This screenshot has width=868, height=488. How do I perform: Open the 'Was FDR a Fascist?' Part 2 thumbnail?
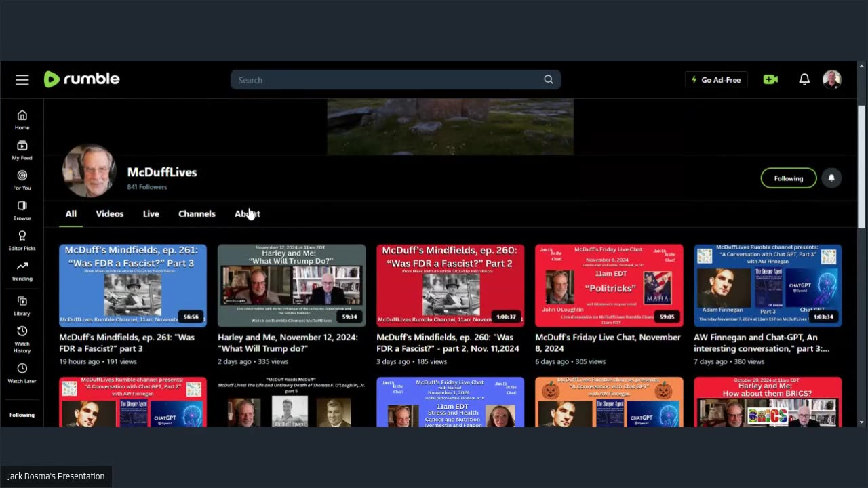450,285
